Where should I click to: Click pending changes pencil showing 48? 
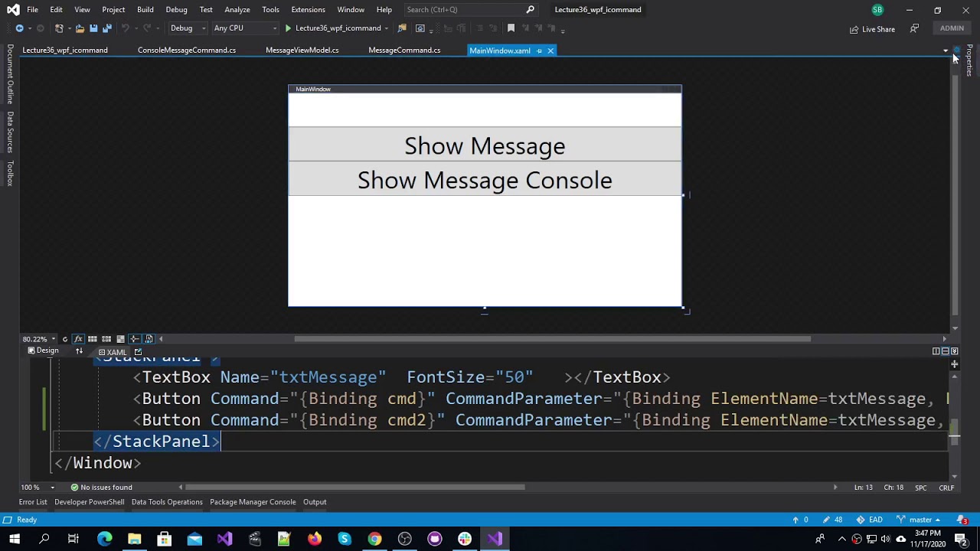832,520
